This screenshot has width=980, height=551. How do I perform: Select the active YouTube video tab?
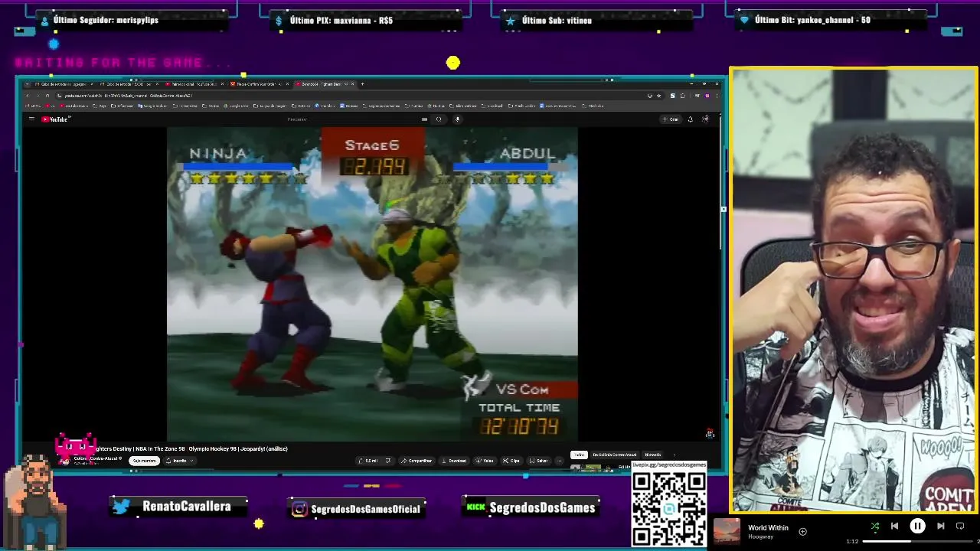(324, 83)
